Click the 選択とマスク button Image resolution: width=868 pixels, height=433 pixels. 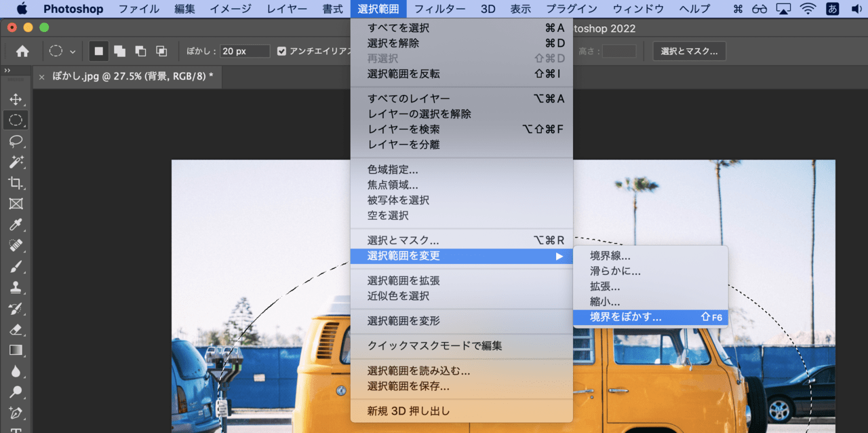(x=689, y=51)
